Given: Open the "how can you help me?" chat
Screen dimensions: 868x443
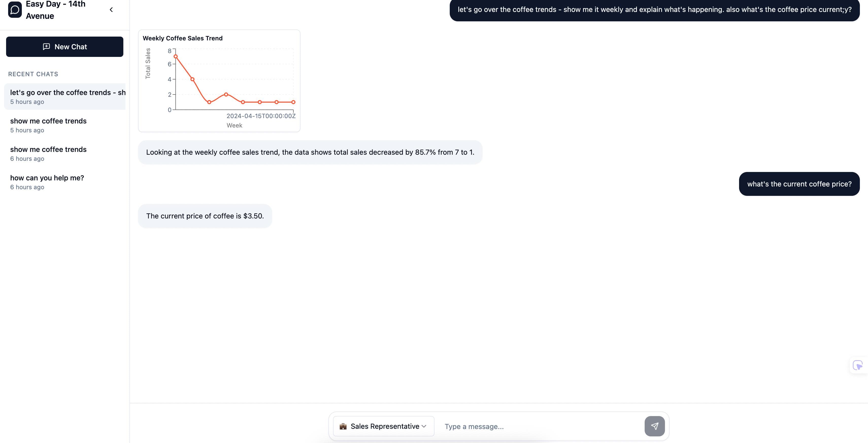Looking at the screenshot, I should point(65,182).
